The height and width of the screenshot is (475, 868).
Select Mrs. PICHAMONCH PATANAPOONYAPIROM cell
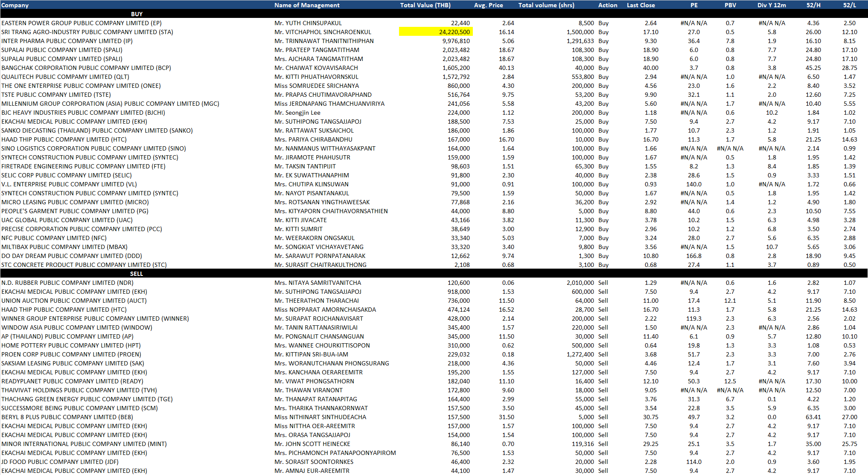(x=335, y=453)
